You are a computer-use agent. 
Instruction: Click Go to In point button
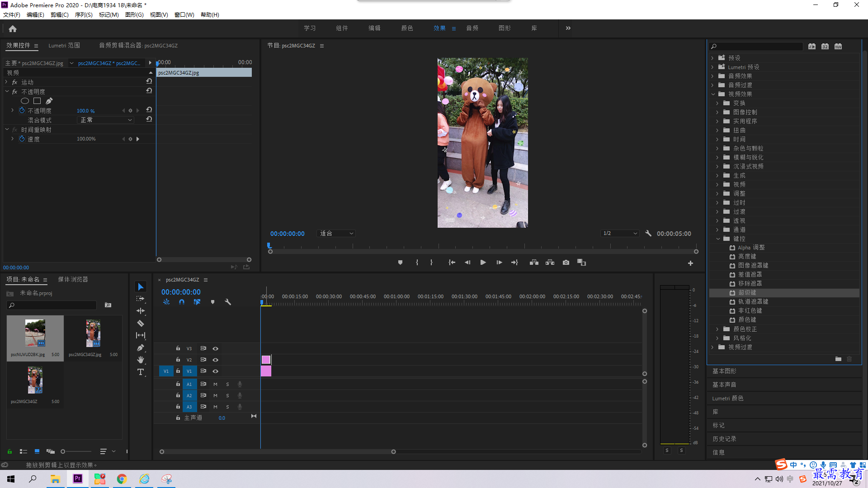pyautogui.click(x=452, y=263)
